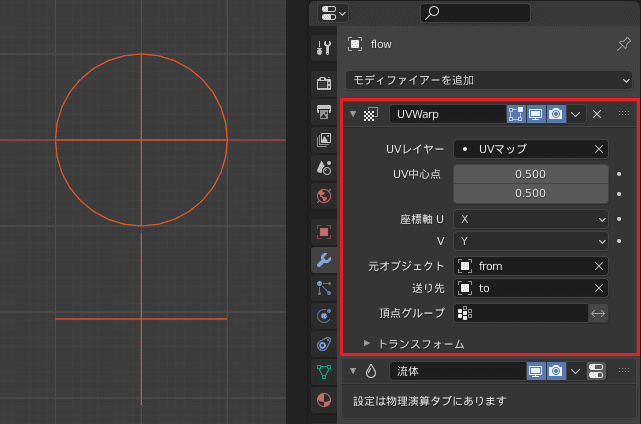Edit the 流体 modifier name field

[x=458, y=371]
